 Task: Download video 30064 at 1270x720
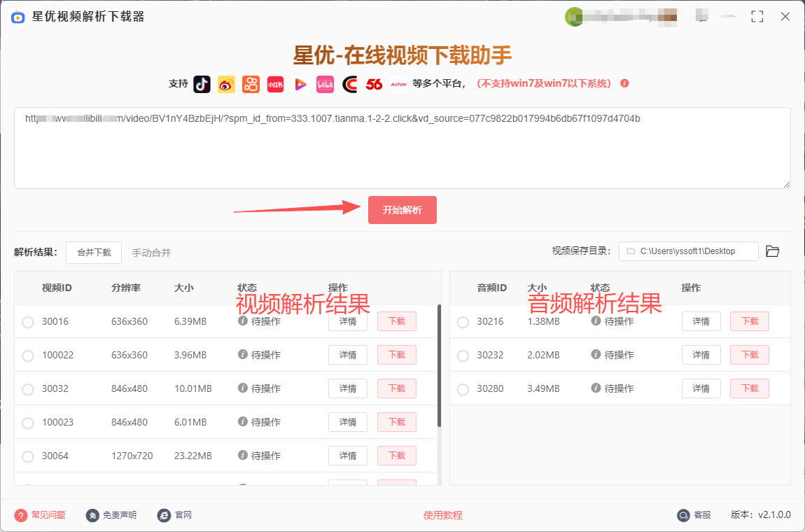coord(397,456)
